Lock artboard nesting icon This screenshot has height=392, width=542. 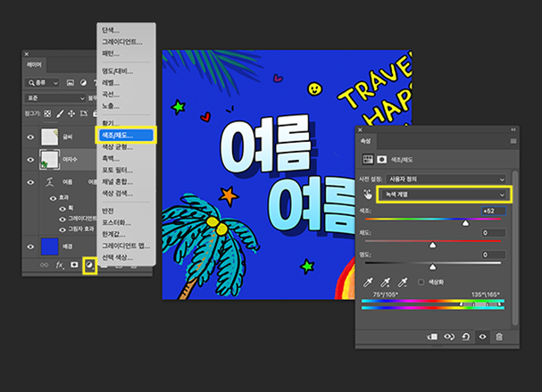click(x=84, y=113)
